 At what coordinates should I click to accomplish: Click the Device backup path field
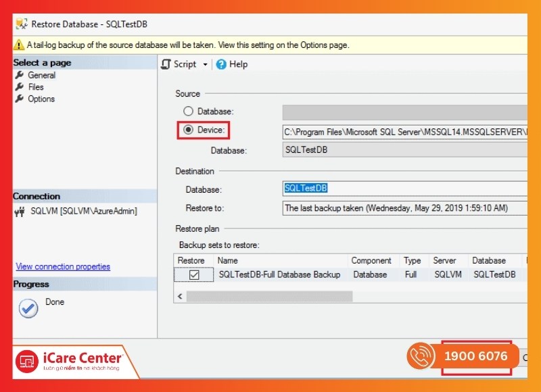[x=404, y=132]
